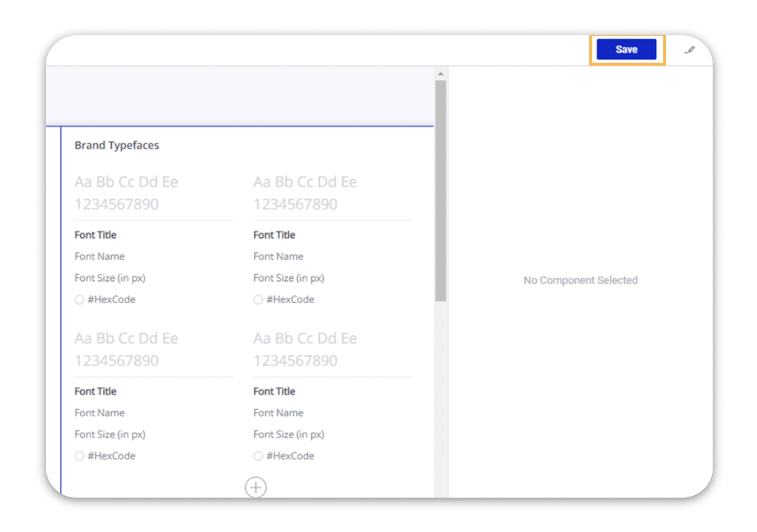This screenshot has width=757, height=532.
Task: Edit Font Title in third typeface card
Action: 96,391
